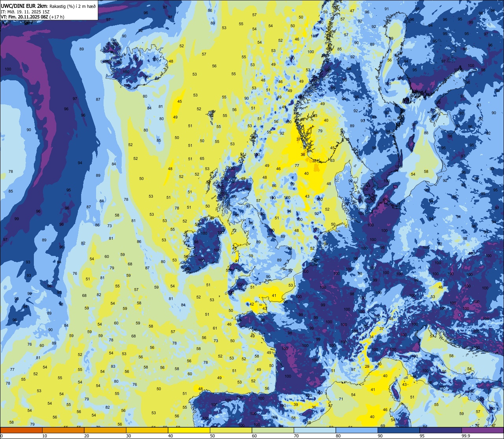Select the 90–95 medium blue legend swatch
Image resolution: width=504 pixels, height=439 pixels.
pyautogui.click(x=398, y=430)
